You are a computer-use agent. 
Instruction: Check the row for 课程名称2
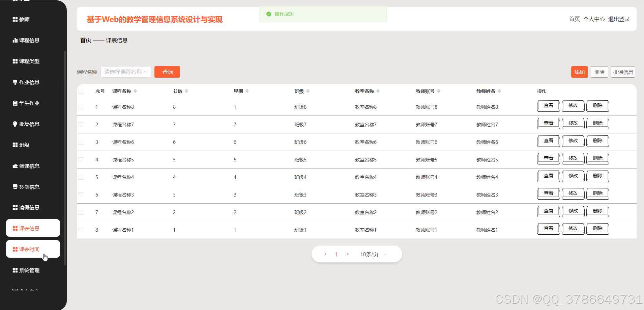click(x=81, y=212)
